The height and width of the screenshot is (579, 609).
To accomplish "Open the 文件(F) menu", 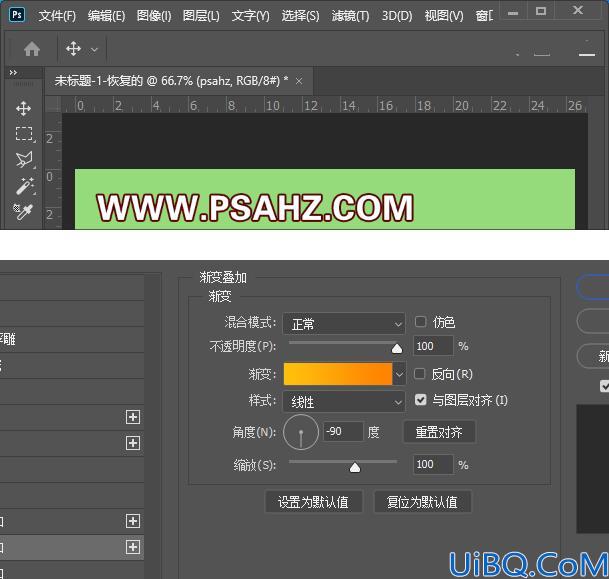I will pyautogui.click(x=57, y=16).
